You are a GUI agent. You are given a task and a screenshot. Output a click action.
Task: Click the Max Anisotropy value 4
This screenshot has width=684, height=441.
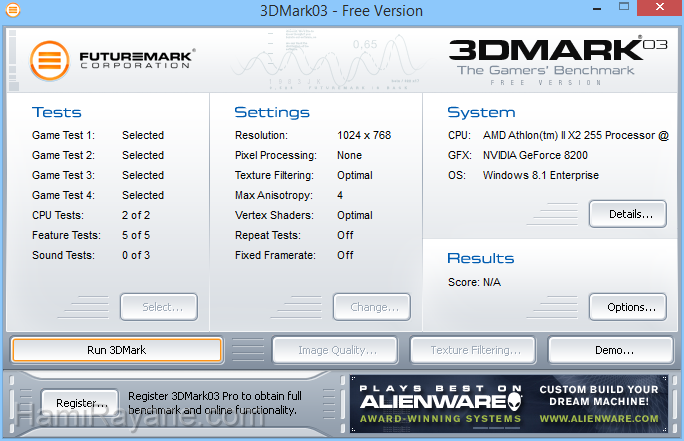[340, 195]
